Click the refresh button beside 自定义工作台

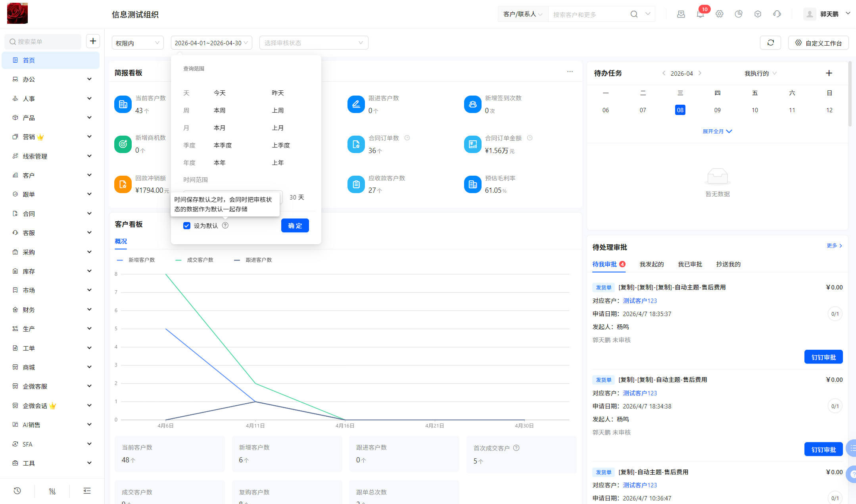[x=770, y=43]
